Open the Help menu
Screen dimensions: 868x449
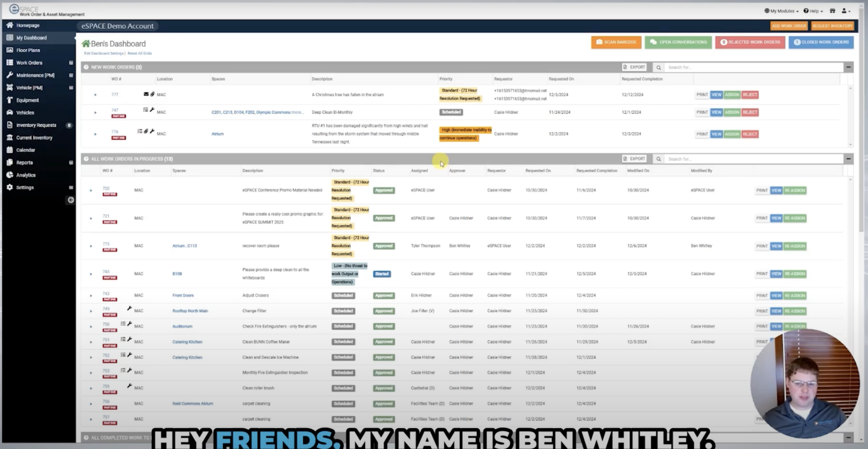[x=813, y=11]
